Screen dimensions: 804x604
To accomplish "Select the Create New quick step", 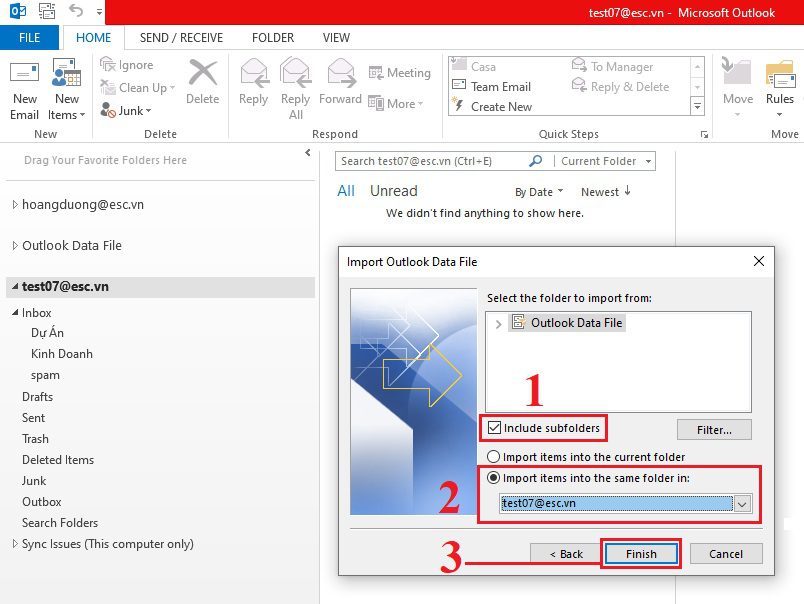I will point(492,107).
